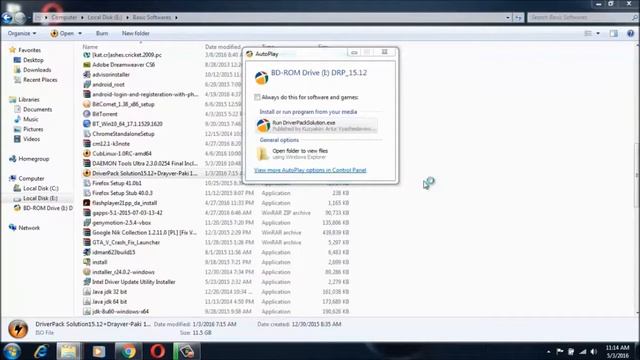This screenshot has width=640, height=360.
Task: Launch Google Chrome from taskbar
Action: pos(128,351)
